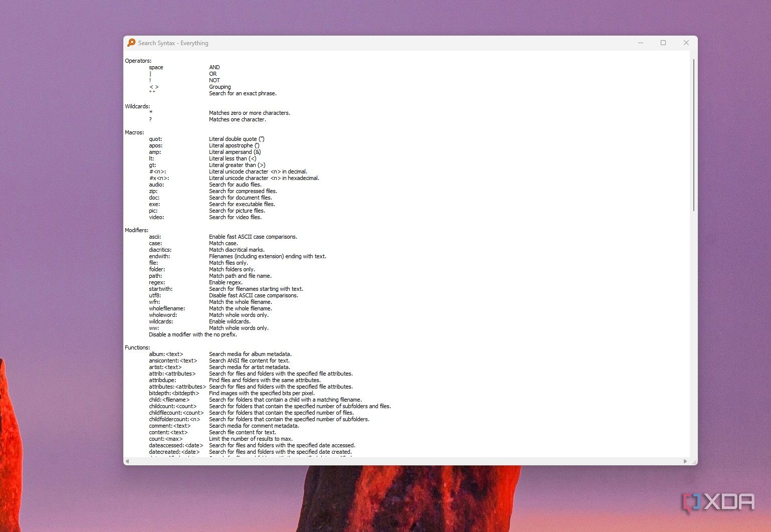The width and height of the screenshot is (771, 532).
Task: Click the 'Wildcards:' heading
Action: [x=137, y=106]
